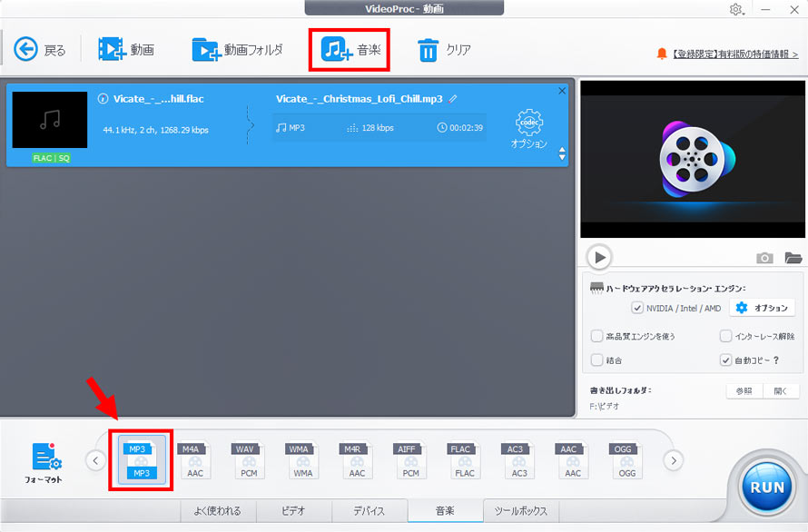Click the output name Vicate_-_Christmas_Lofi_Chill.mp3
The height and width of the screenshot is (532, 808).
(x=360, y=99)
